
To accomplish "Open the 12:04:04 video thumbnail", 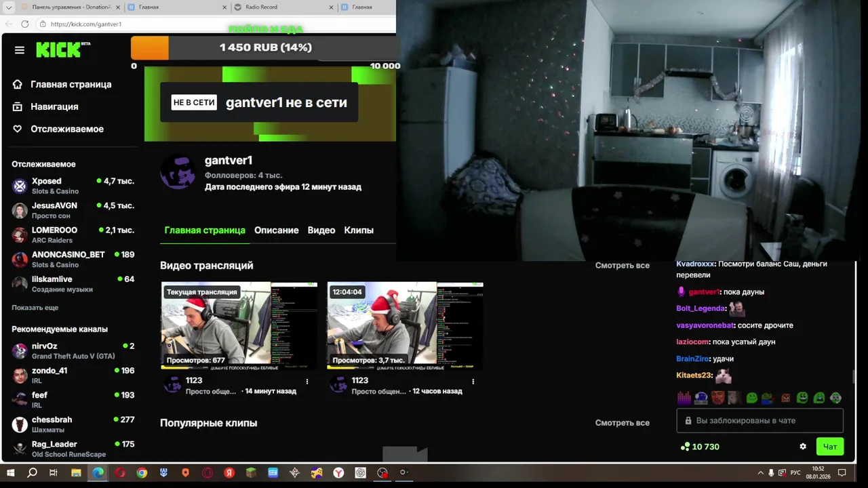I will [405, 325].
